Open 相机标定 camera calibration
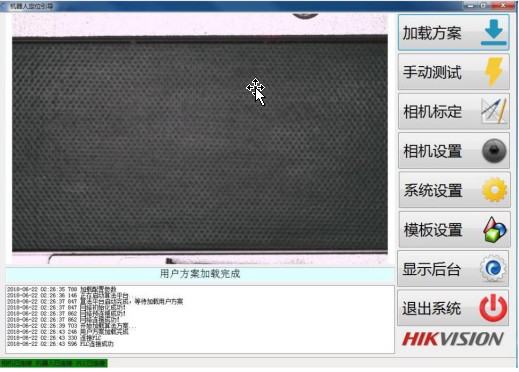This screenshot has height=372, width=519. (432, 111)
